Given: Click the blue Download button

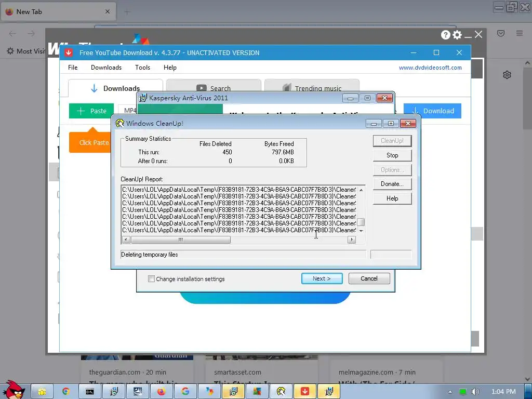Looking at the screenshot, I should coord(432,111).
